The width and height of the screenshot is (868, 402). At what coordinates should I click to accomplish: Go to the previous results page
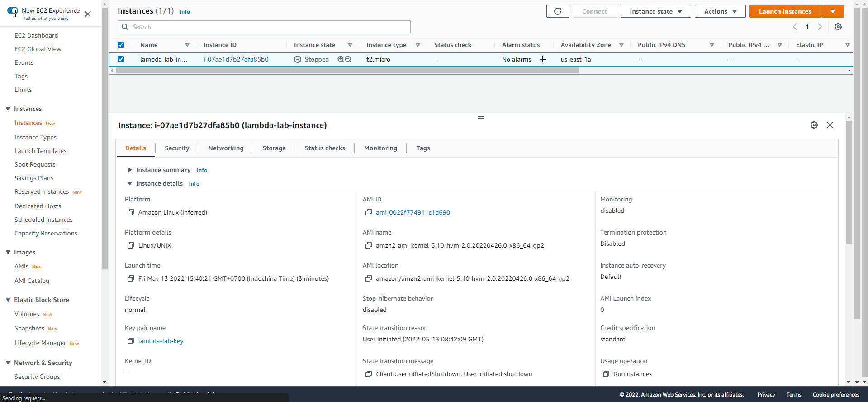click(795, 27)
